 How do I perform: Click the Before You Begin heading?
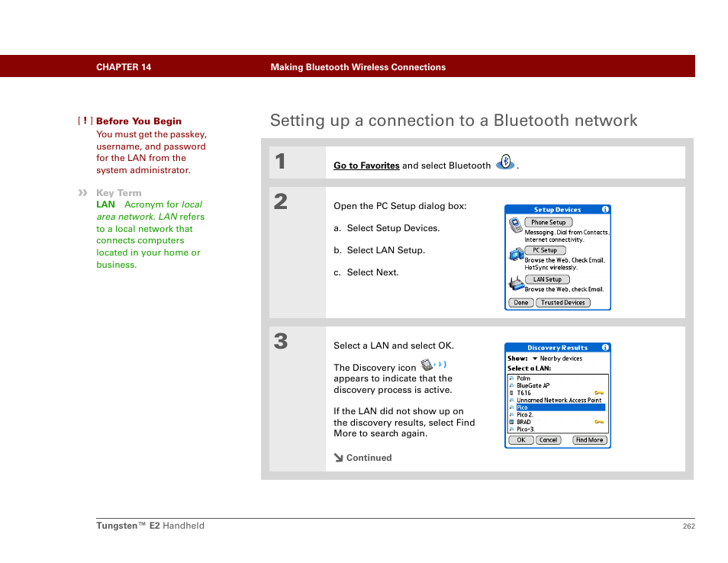(139, 121)
